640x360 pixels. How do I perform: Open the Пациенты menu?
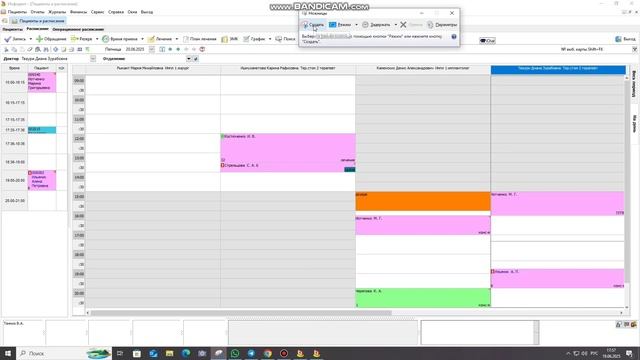point(17,12)
